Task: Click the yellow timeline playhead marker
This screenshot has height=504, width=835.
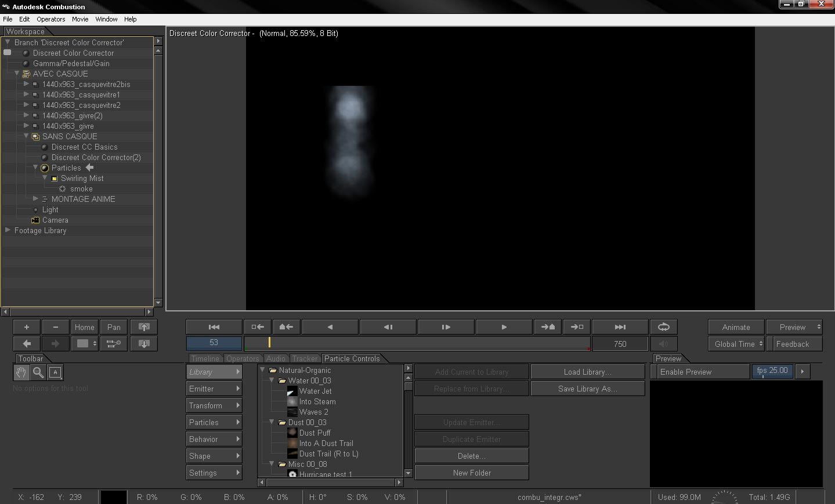Action: point(269,342)
